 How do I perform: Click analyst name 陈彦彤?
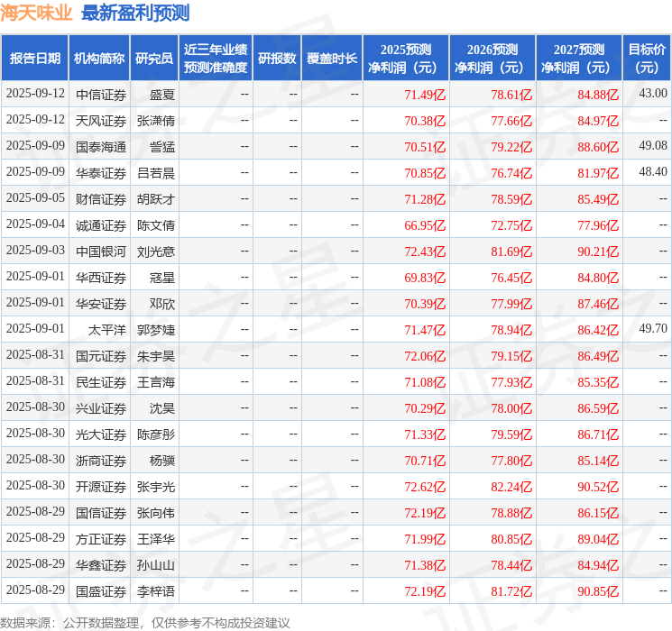(x=156, y=434)
